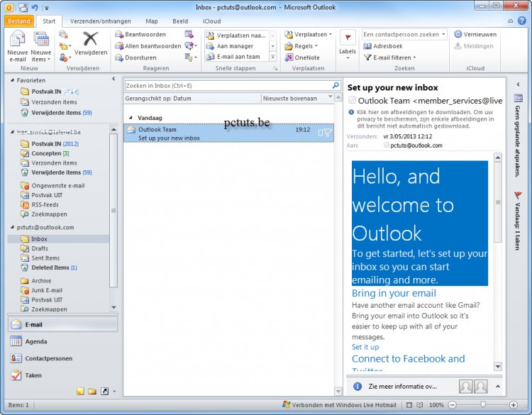Open the Regels dropdown
The image size is (532, 415).
[x=301, y=46]
